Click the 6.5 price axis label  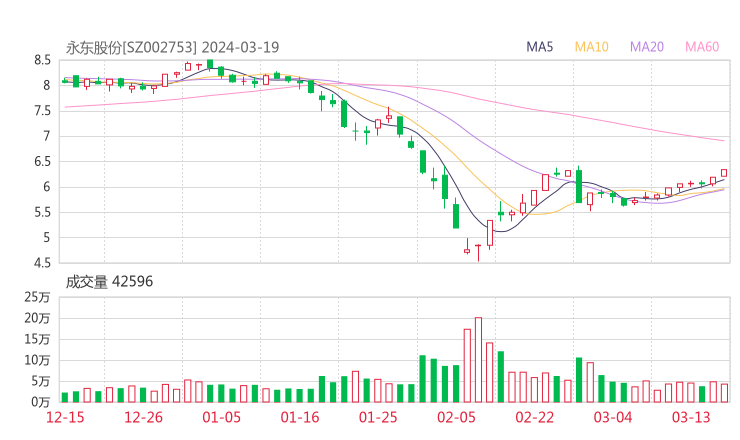pos(42,161)
